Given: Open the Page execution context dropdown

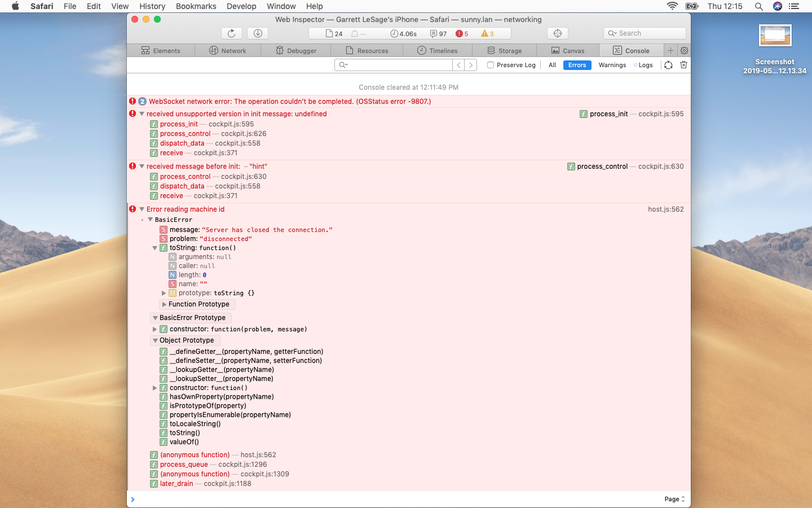Looking at the screenshot, I should [x=674, y=499].
